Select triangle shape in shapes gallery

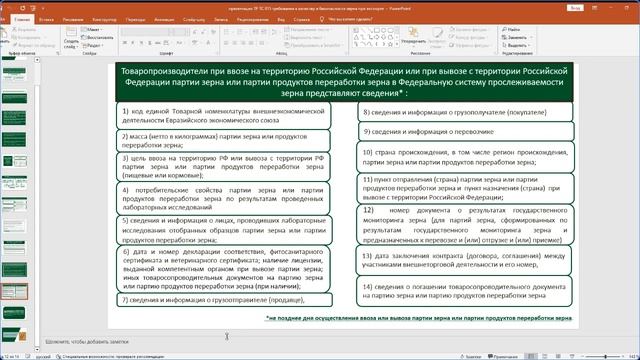pyautogui.click(x=356, y=37)
